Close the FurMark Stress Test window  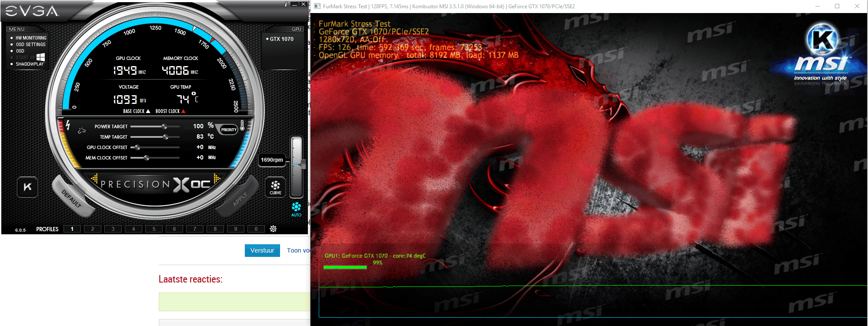click(857, 6)
